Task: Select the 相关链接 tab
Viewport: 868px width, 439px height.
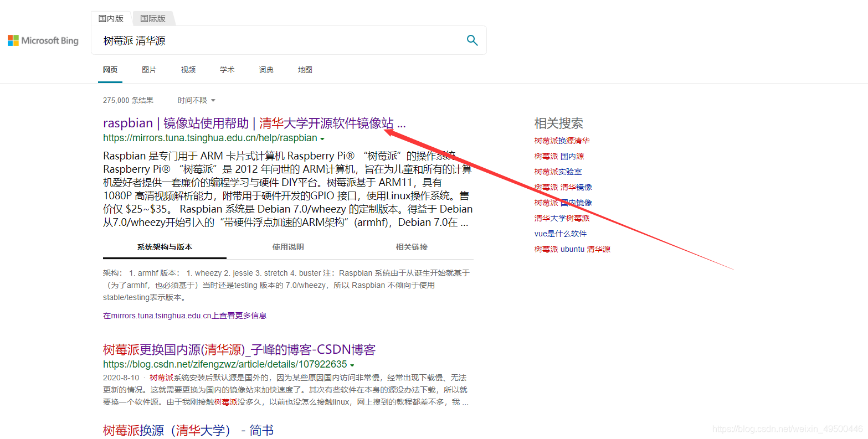Action: point(412,247)
